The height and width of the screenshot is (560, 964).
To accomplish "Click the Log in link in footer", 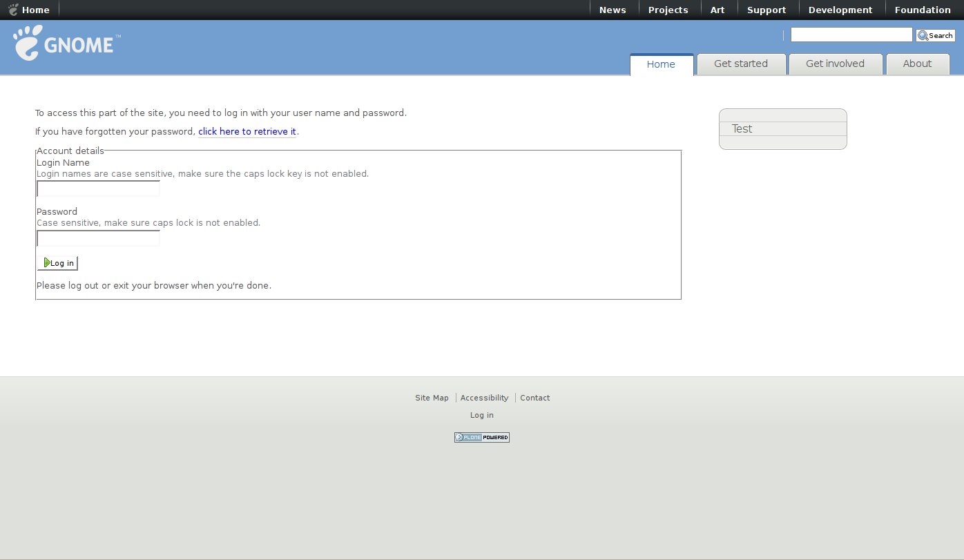I will coord(482,415).
